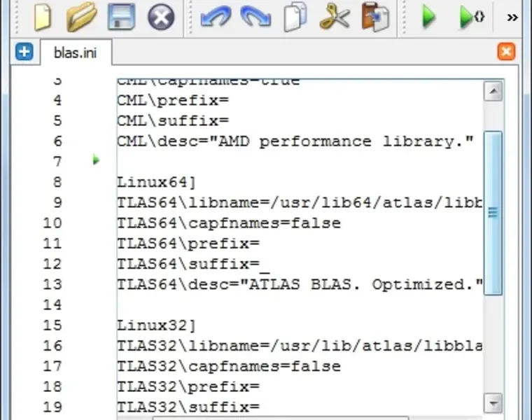532x420 pixels.
Task: Save the file with floppy disk icon
Action: tap(121, 17)
